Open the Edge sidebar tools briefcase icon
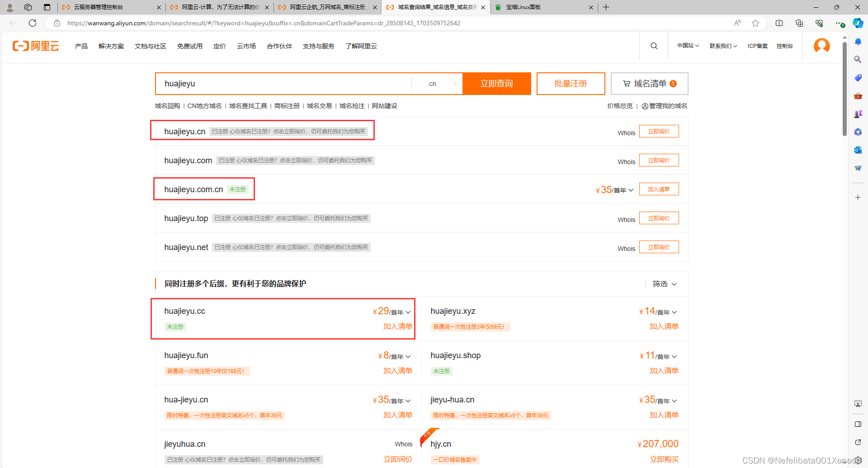Screen dimensions: 868x468 858,96
